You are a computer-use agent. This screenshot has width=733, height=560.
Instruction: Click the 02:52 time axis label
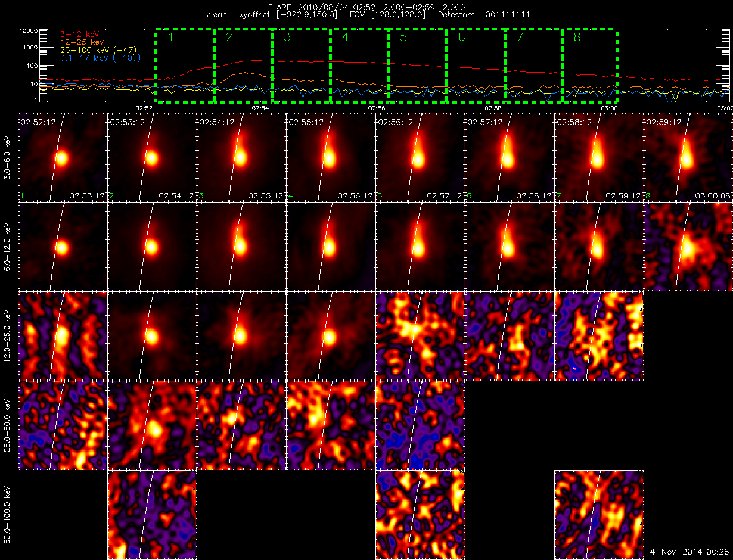coord(145,108)
